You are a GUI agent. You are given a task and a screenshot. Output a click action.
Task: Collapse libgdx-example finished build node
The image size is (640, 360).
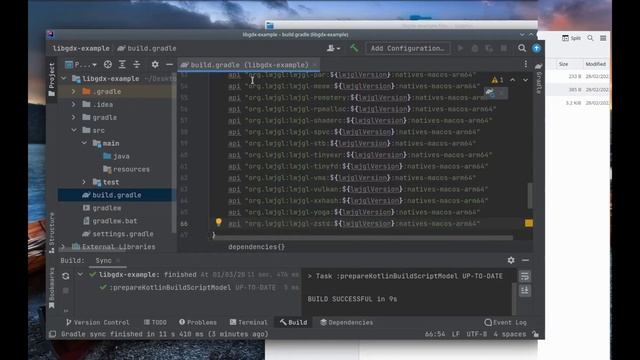[80, 275]
